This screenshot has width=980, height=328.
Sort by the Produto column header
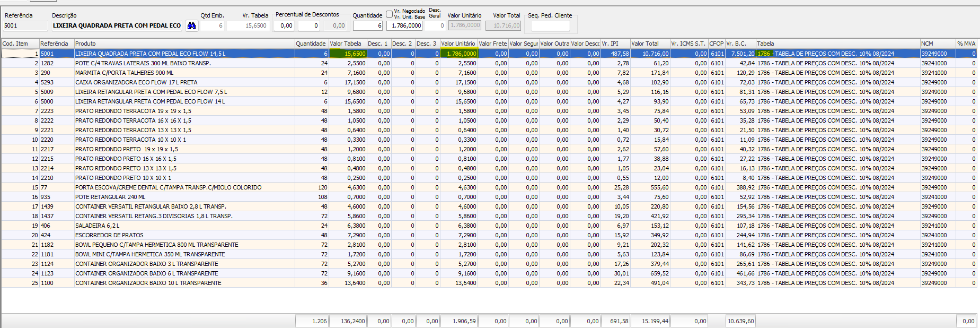tap(184, 44)
